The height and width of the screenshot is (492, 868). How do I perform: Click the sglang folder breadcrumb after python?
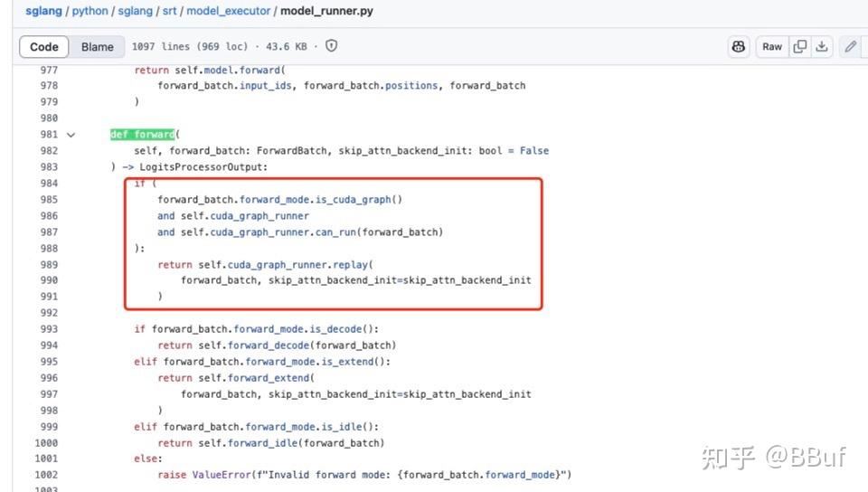(134, 12)
